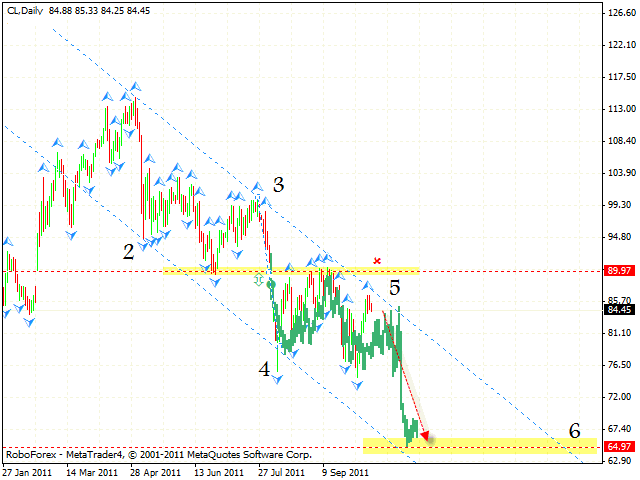
Task: Select the wave label 6 near target
Action: point(574,430)
